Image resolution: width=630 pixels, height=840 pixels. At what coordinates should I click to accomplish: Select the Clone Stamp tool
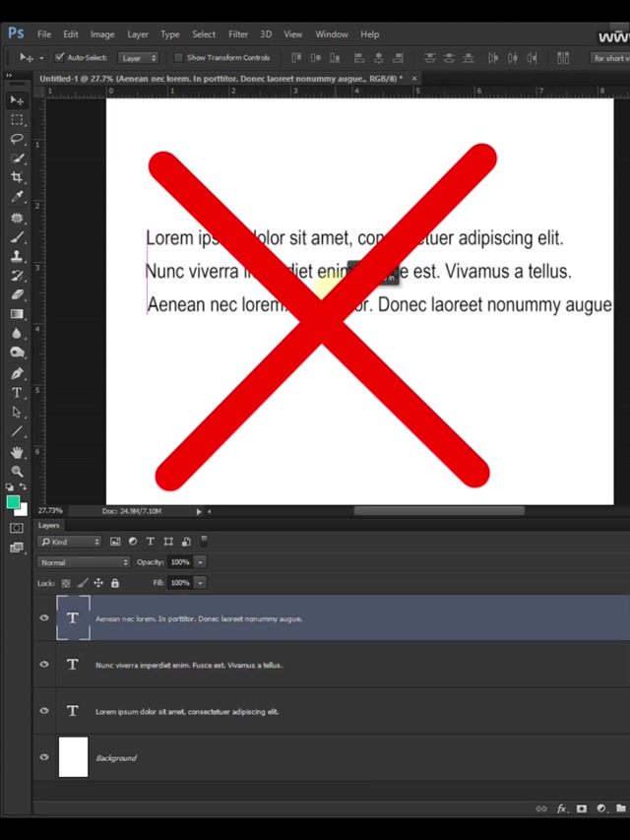coord(17,256)
